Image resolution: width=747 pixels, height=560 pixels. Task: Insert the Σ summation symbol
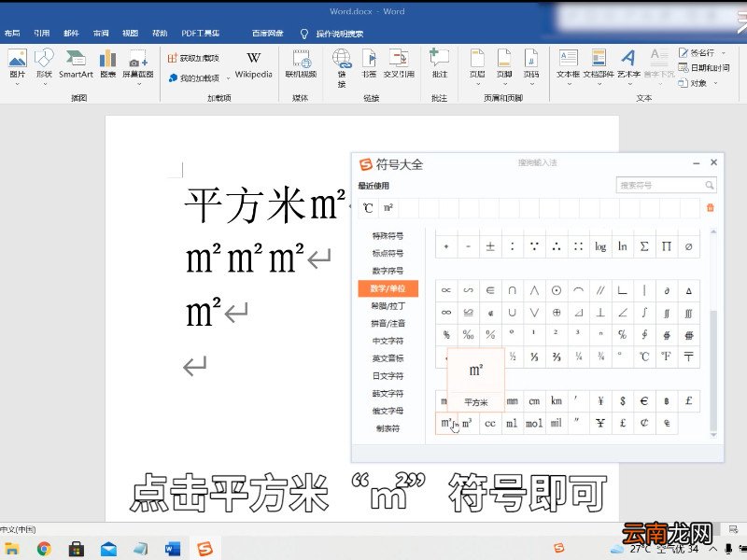(x=644, y=246)
